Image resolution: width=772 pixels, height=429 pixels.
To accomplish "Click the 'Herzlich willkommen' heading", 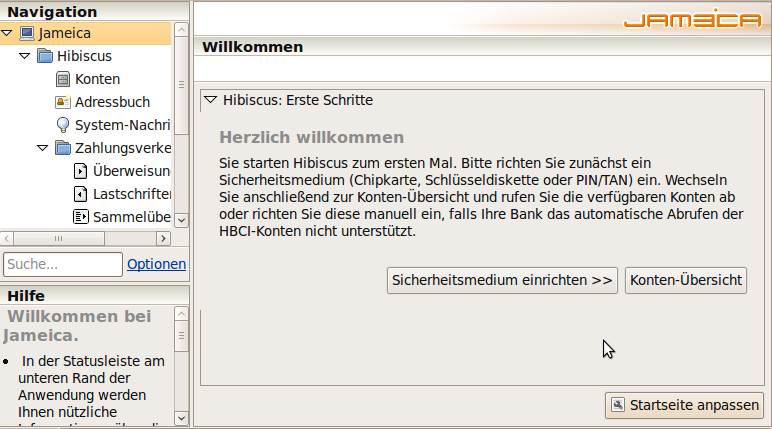I will tap(311, 137).
